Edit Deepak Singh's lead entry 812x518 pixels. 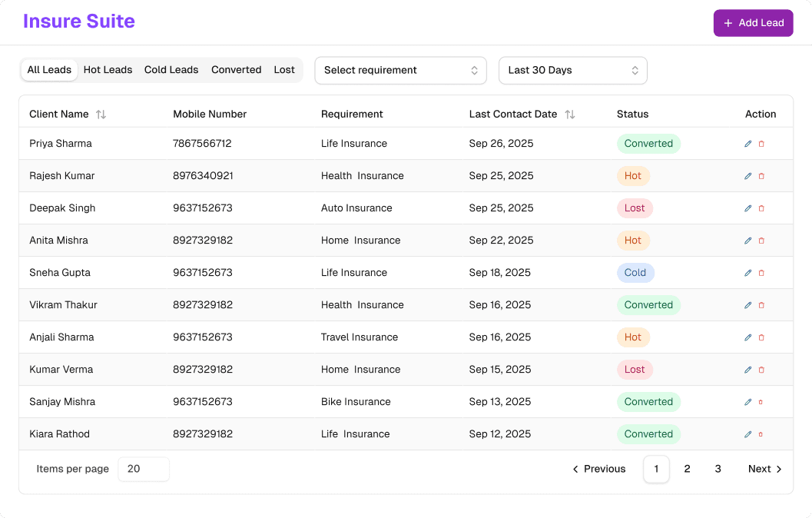[x=747, y=208]
